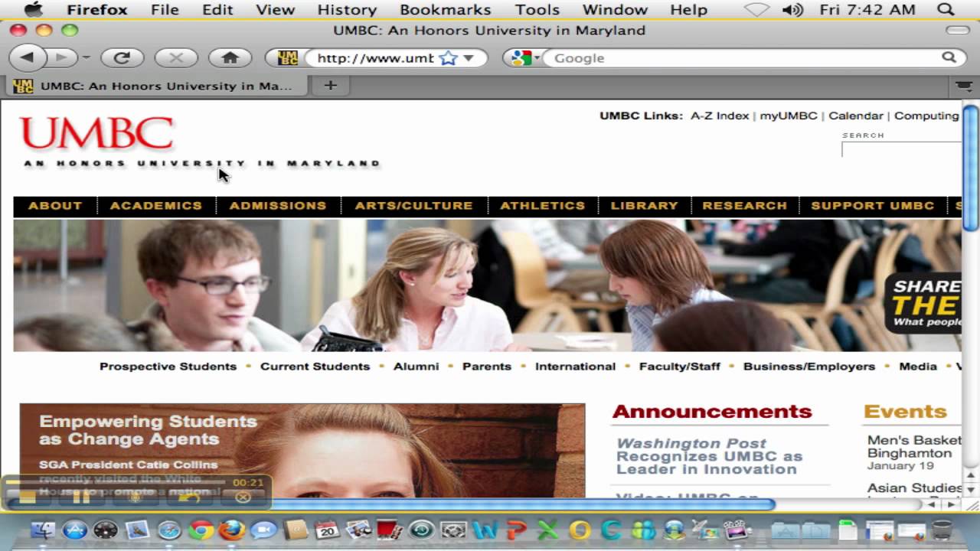Click the horizontal scrollbar thumb

(x=390, y=504)
